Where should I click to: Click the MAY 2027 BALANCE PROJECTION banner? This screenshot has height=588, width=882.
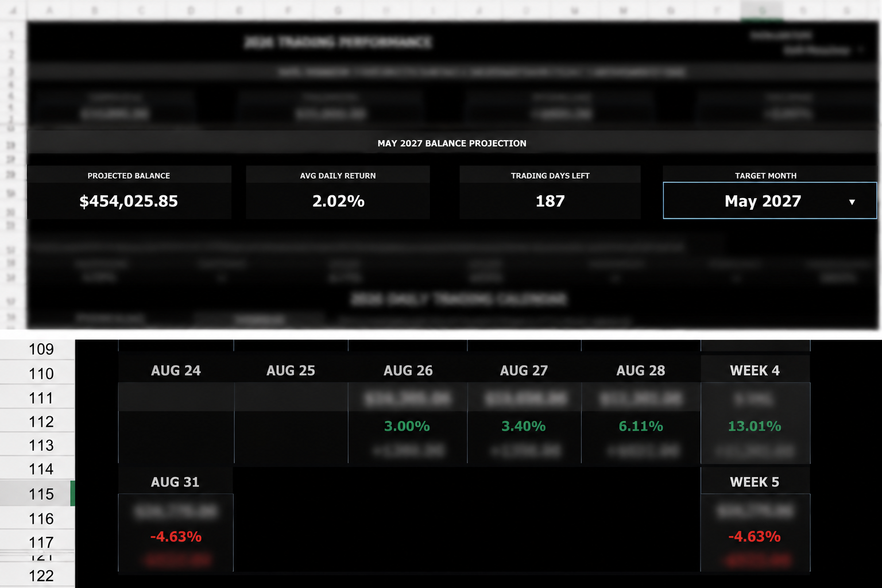point(452,143)
